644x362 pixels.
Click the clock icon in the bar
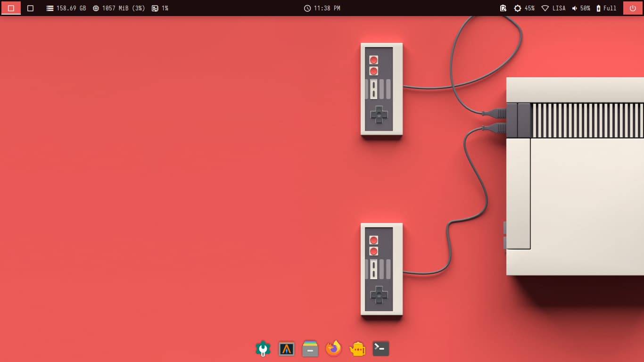pos(307,8)
